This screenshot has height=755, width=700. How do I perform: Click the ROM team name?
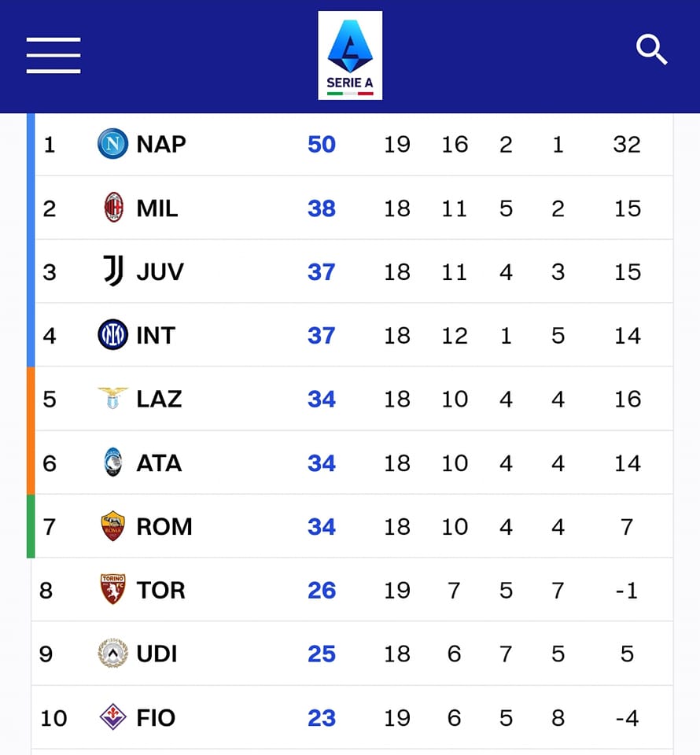pos(164,526)
